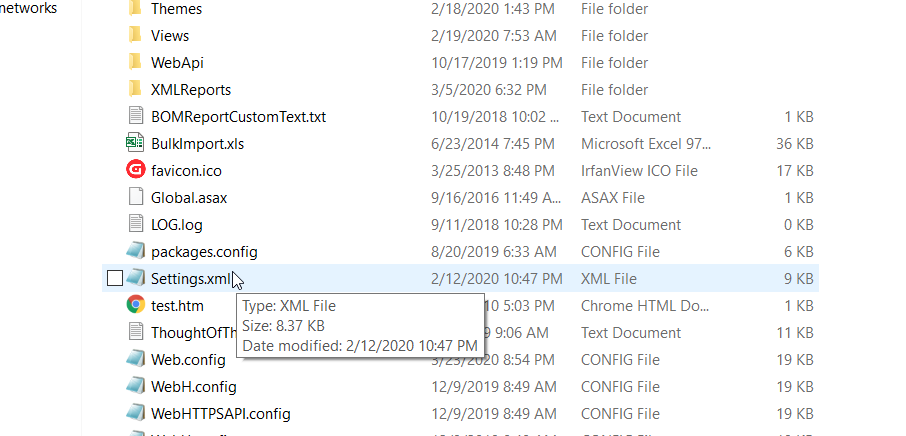Image resolution: width=906 pixels, height=436 pixels.
Task: Select the LOG.log file name
Action: click(x=178, y=225)
